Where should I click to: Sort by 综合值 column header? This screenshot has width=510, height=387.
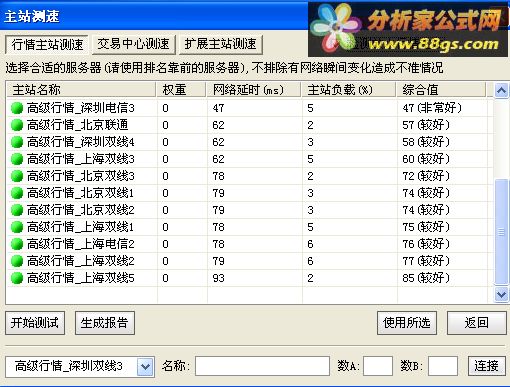441,90
